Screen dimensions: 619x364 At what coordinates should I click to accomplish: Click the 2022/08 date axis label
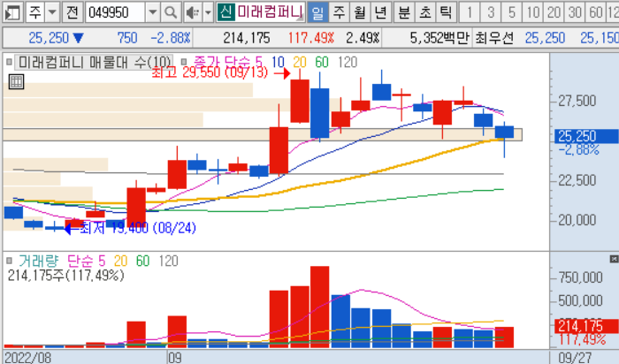[27, 358]
